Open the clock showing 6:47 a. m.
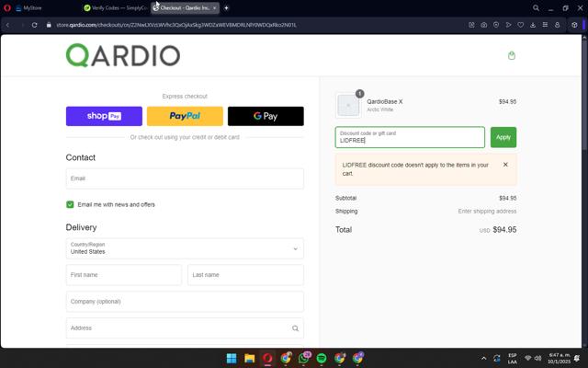 coord(560,359)
